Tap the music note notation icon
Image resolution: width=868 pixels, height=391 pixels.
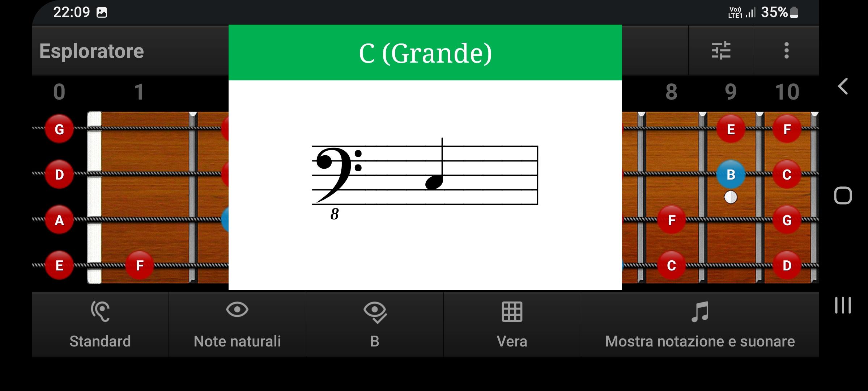point(700,312)
